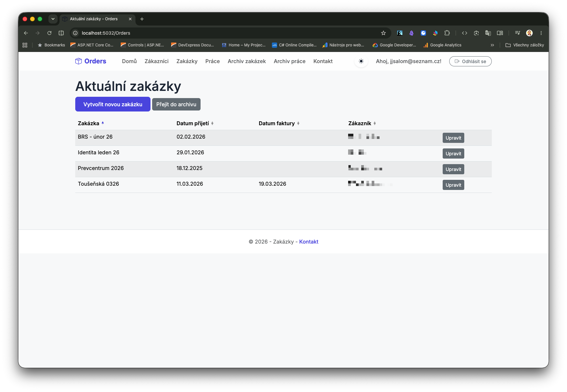Click the colorful bird extension icon
The height and width of the screenshot is (392, 567).
coord(435,33)
